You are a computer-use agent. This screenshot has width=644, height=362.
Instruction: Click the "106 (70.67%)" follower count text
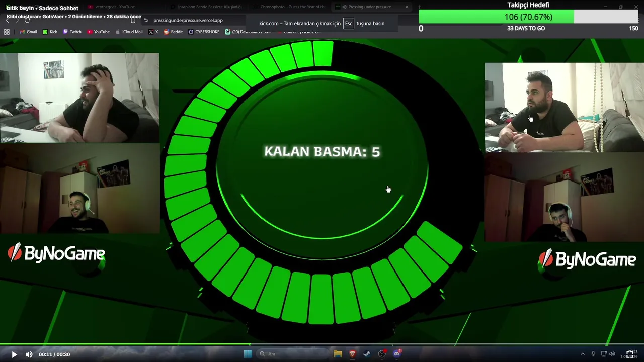click(x=528, y=17)
